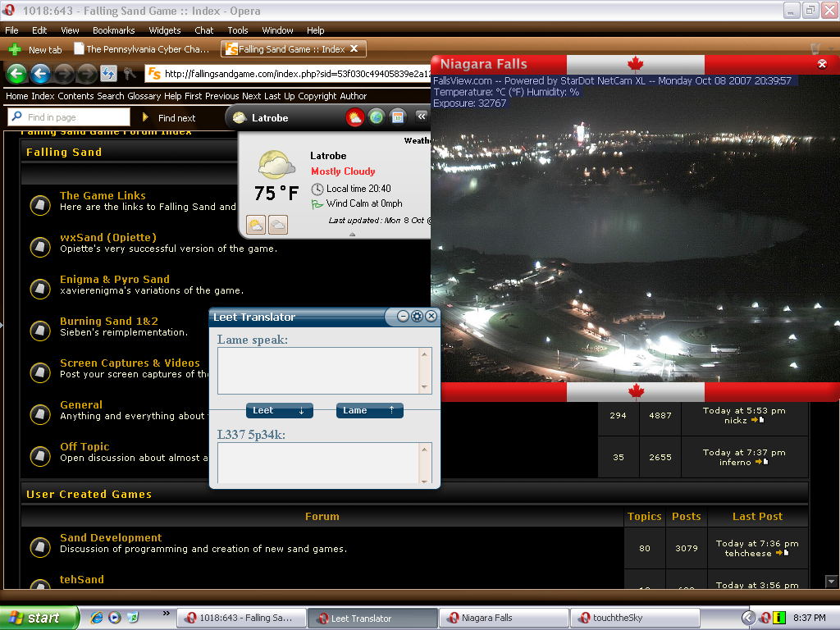Minimize the Leet Translator widget
The width and height of the screenshot is (840, 630).
(404, 317)
